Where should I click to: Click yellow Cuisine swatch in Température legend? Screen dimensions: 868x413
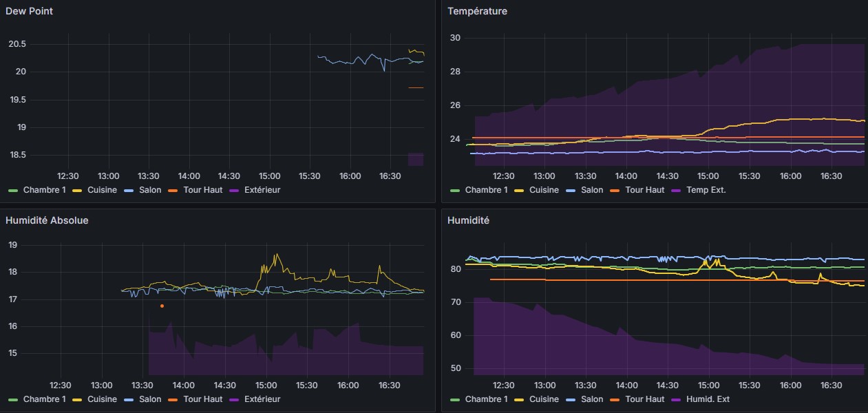pyautogui.click(x=520, y=189)
